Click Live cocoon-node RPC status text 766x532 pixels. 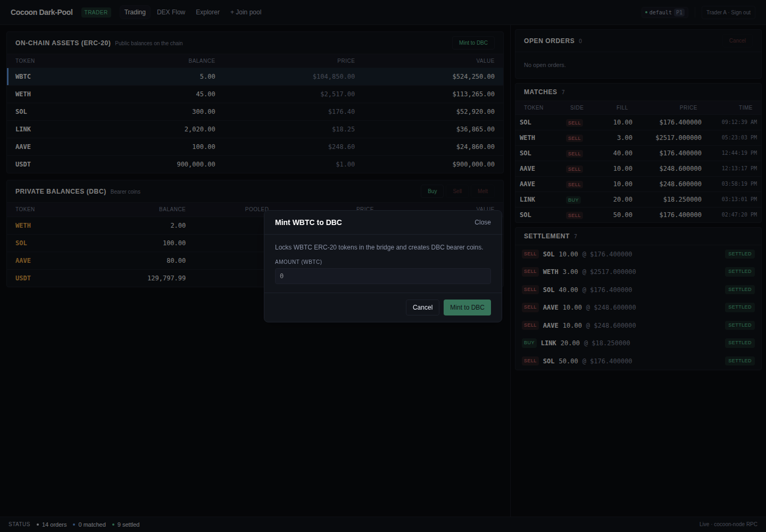[728, 525]
